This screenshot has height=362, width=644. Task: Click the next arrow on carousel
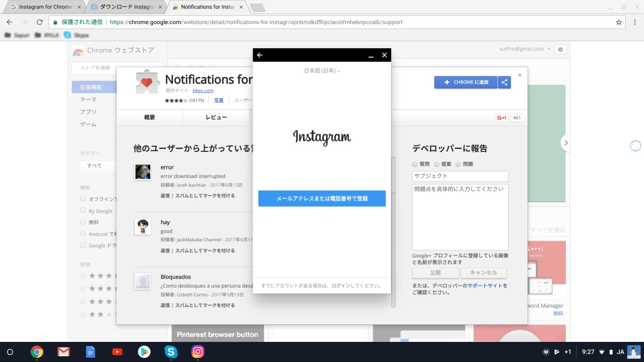tap(566, 143)
